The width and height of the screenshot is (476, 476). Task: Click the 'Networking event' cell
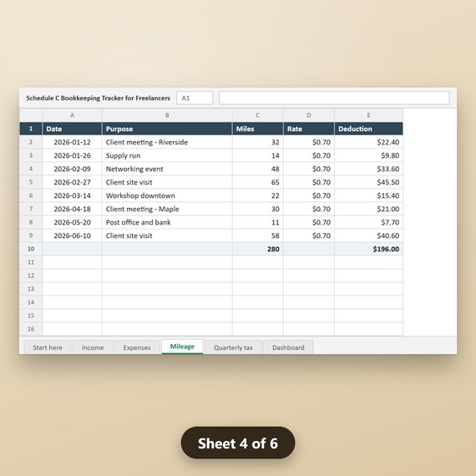(x=167, y=169)
